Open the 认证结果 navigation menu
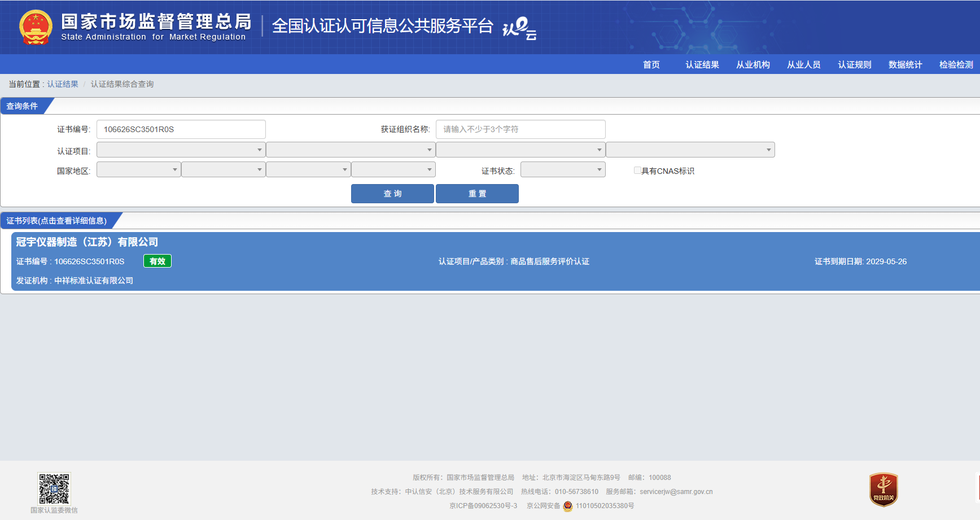This screenshot has height=520, width=980. click(702, 64)
